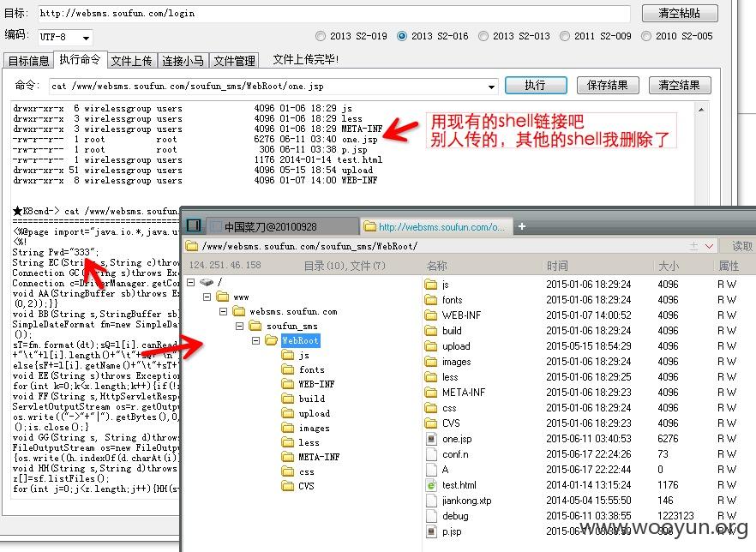Click folder icon beside the path address bar
This screenshot has width=756, height=552.
point(192,246)
